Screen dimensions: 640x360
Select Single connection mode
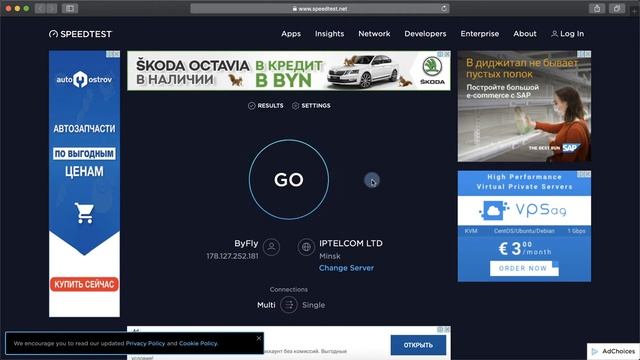(313, 305)
